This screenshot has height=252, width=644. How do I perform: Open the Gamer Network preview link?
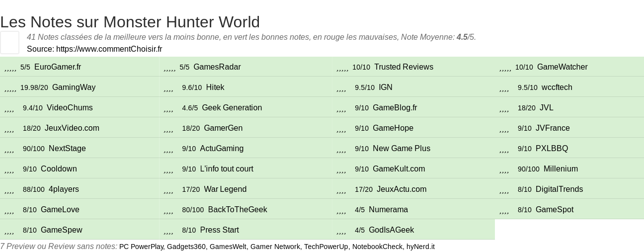pos(275,247)
